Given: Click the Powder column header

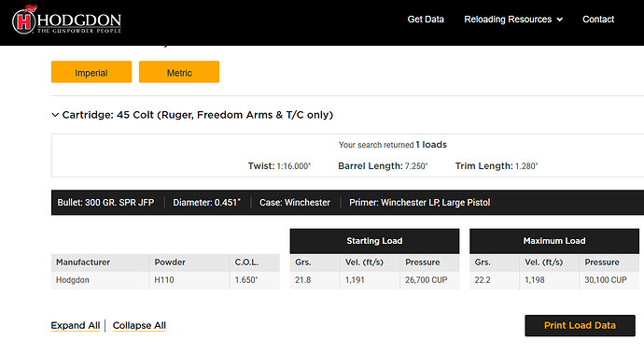Looking at the screenshot, I should pyautogui.click(x=189, y=263).
